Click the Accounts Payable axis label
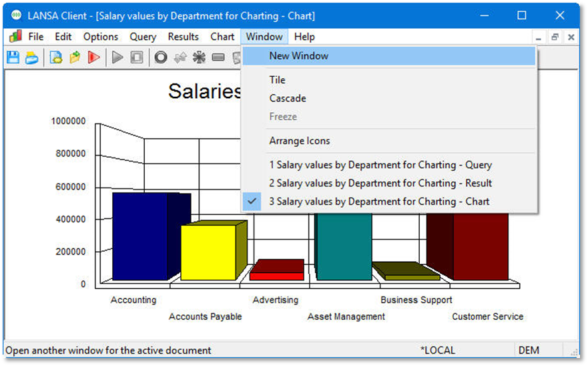 [x=205, y=317]
